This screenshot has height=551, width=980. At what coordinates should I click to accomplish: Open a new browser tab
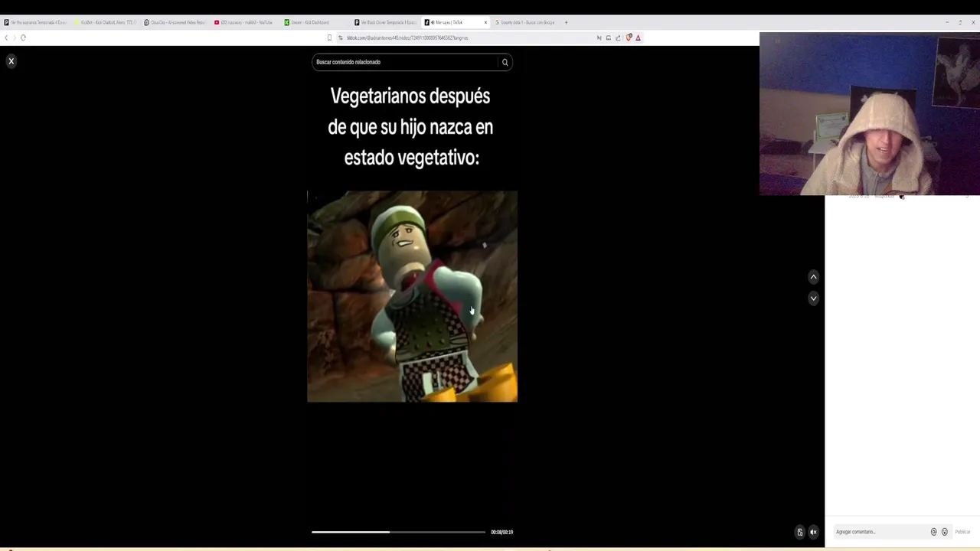[566, 22]
